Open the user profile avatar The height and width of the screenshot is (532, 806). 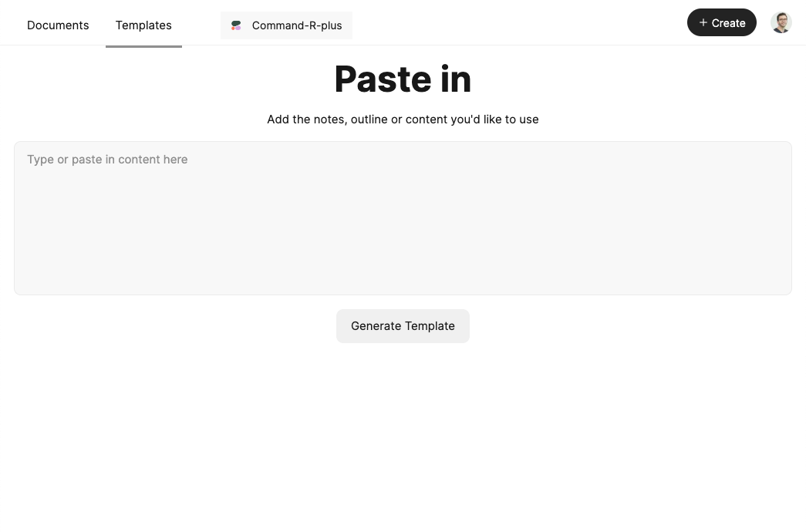[781, 22]
